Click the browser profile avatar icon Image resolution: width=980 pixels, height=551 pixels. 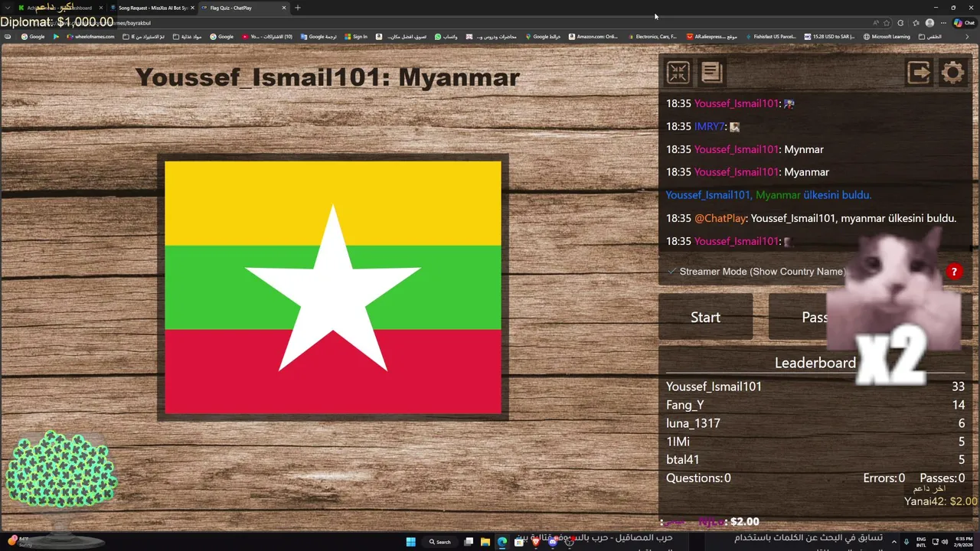(929, 23)
